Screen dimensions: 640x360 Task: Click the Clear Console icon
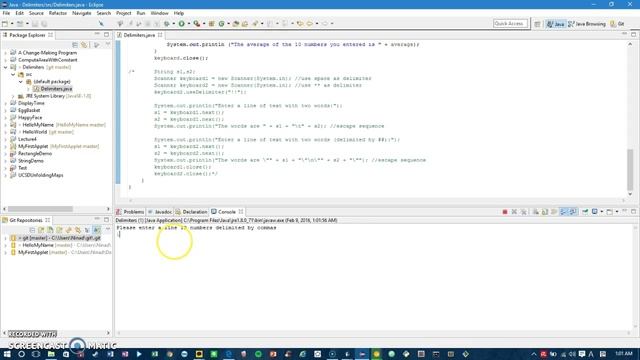[x=535, y=212]
